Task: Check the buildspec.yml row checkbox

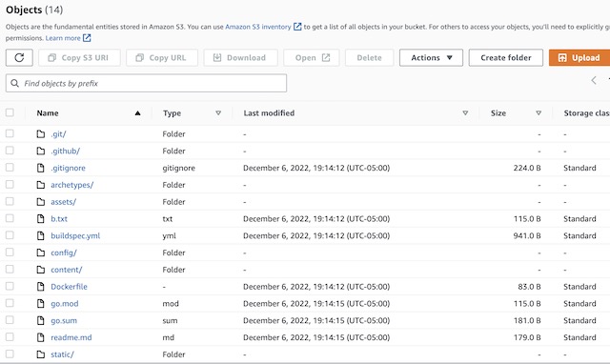Action: pyautogui.click(x=10, y=235)
